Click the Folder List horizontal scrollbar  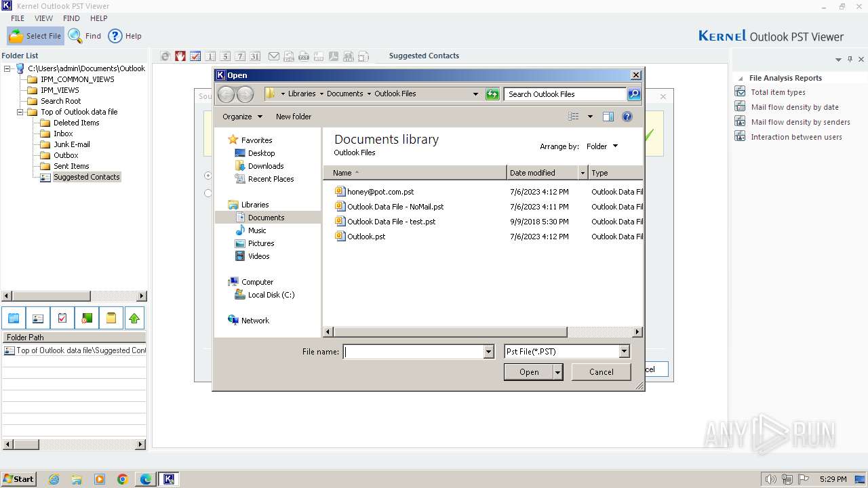coord(74,296)
